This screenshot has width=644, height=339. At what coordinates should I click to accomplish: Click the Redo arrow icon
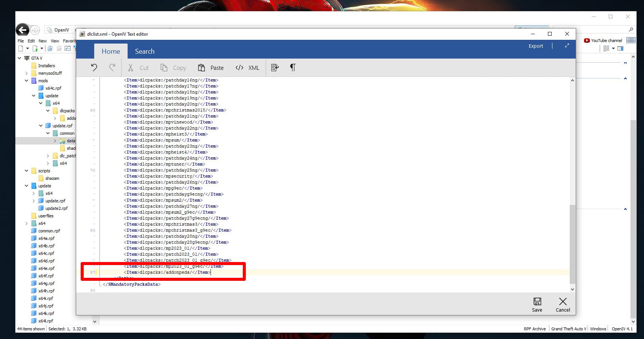[112, 68]
